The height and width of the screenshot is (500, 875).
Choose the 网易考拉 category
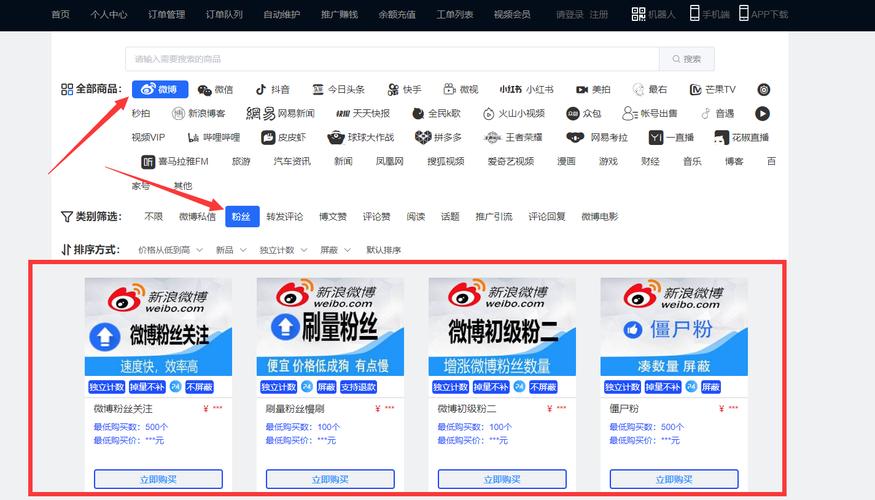pyautogui.click(x=597, y=137)
